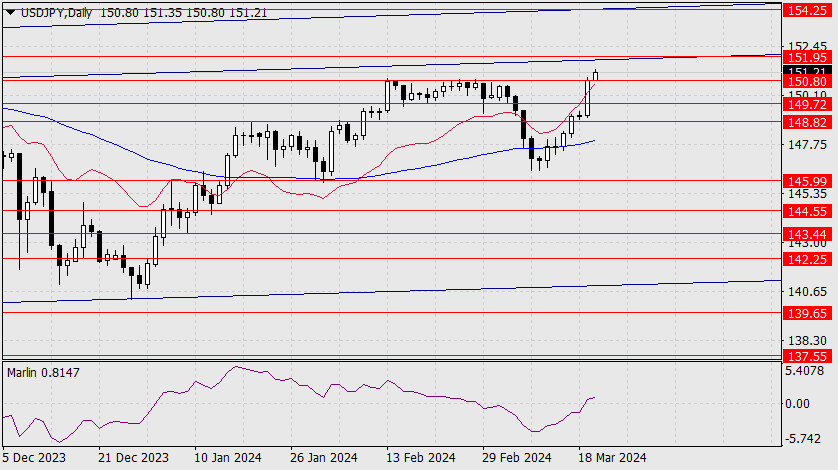Click the chart menu triangle beside USDJPY
This screenshot has width=838, height=470.
click(x=10, y=12)
